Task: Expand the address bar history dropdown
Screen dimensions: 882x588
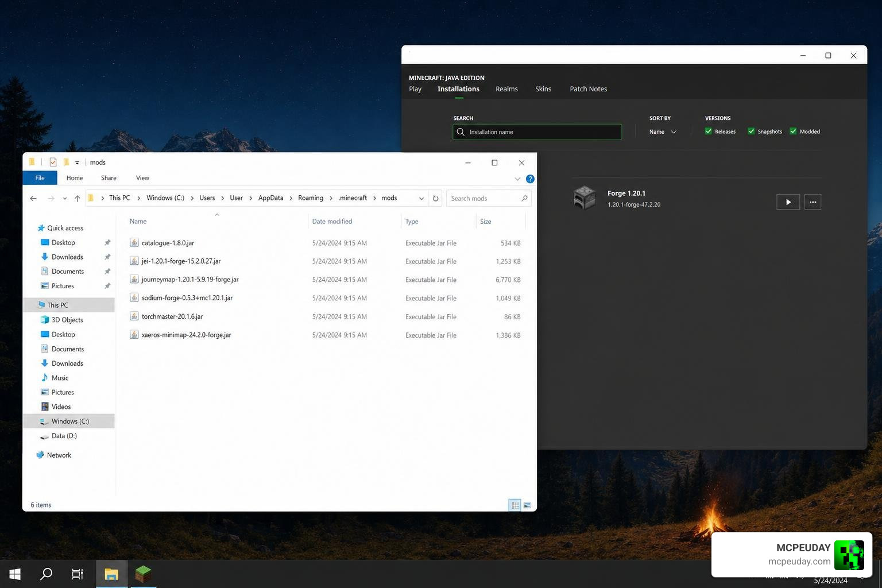Action: coord(421,198)
